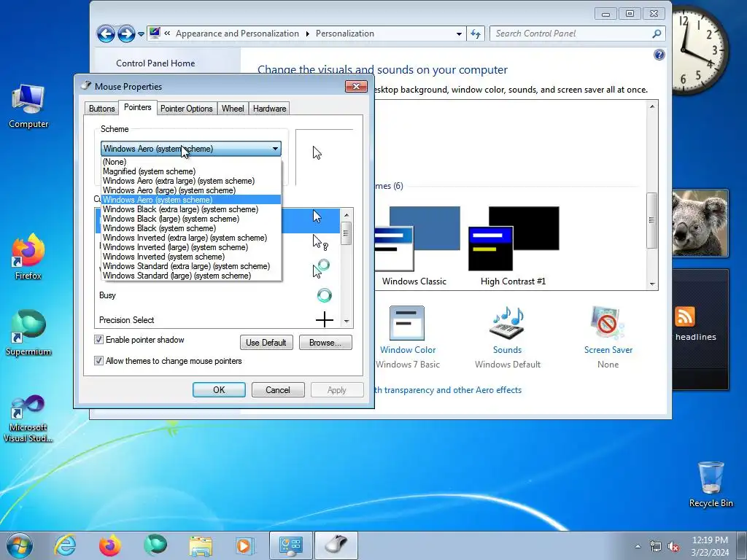Screen dimensions: 747x560
Task: Select the Busy cursor row
Action: point(217,295)
